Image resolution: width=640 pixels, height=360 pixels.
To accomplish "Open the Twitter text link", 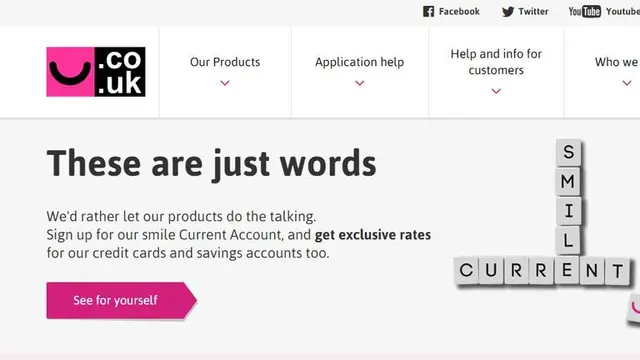I will [x=533, y=11].
